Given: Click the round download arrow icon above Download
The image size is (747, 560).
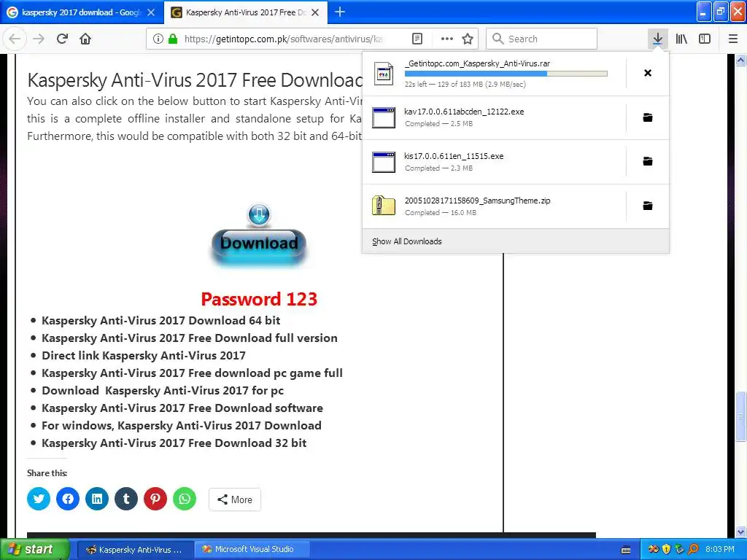Looking at the screenshot, I should (259, 215).
